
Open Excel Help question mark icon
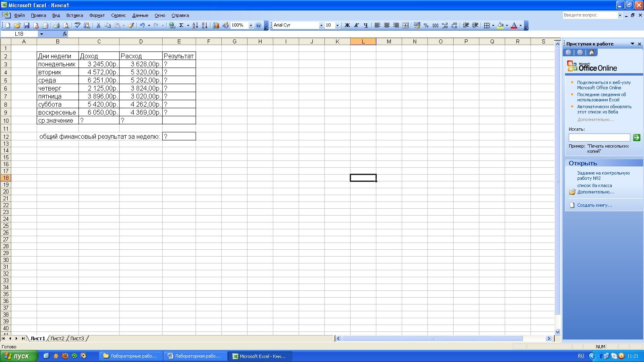click(258, 25)
